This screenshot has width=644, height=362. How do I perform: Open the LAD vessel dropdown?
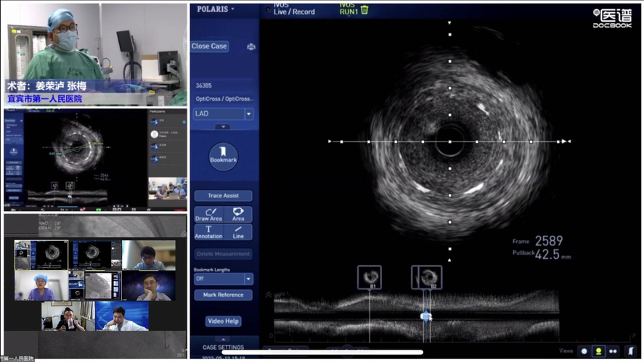click(x=249, y=114)
